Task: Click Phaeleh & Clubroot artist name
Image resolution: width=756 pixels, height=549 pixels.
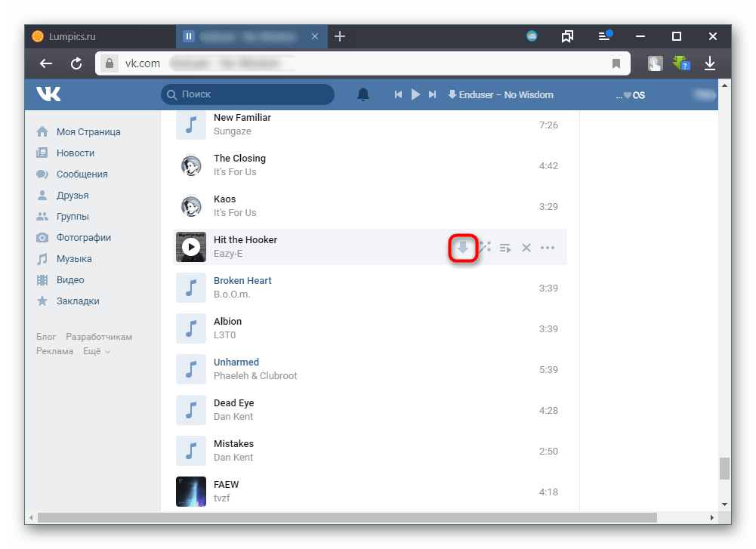Action: [x=255, y=376]
